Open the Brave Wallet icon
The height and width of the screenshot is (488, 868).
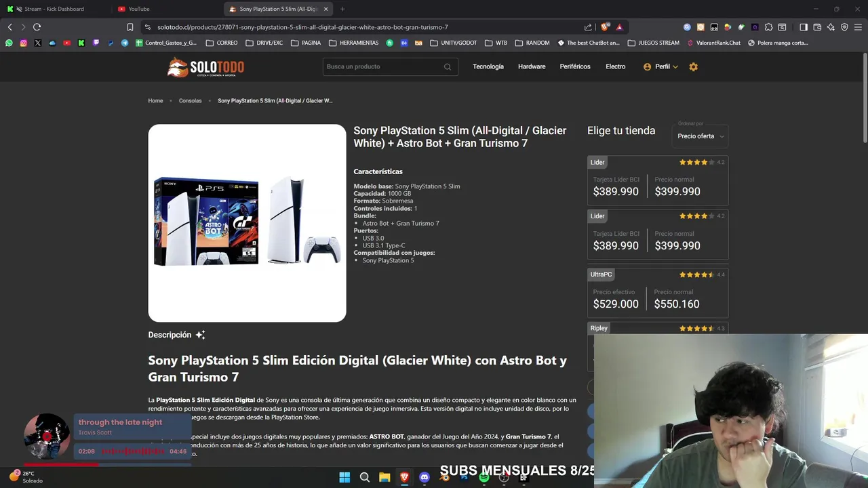817,27
